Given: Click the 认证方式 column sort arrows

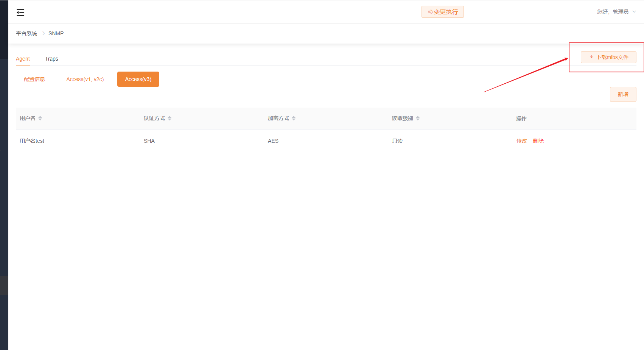Looking at the screenshot, I should (x=170, y=118).
